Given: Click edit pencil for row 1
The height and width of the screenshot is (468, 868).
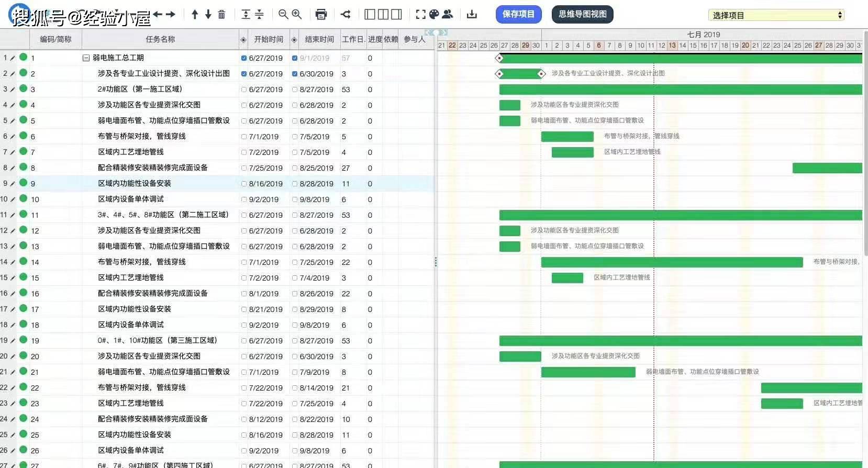Looking at the screenshot, I should click(13, 58).
